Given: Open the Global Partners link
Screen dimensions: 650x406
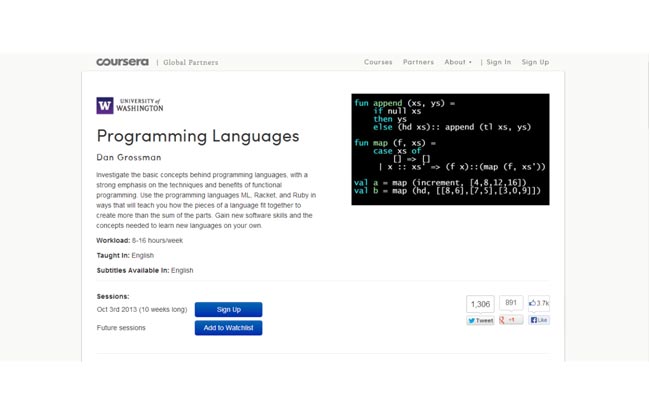Looking at the screenshot, I should click(190, 62).
